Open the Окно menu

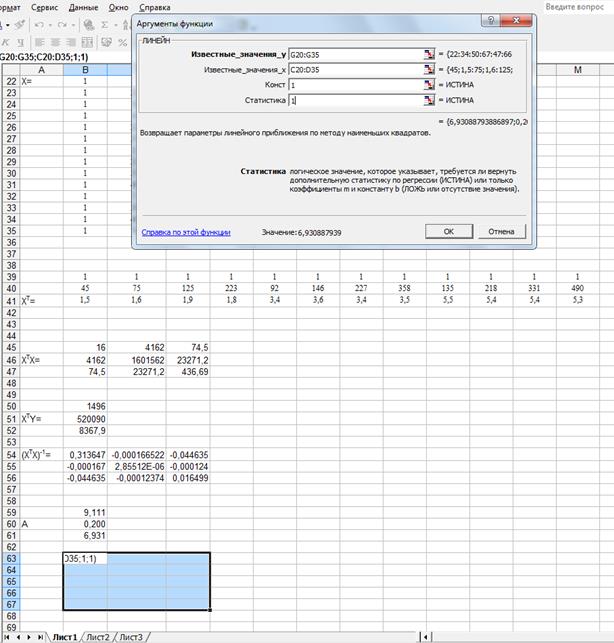[119, 7]
